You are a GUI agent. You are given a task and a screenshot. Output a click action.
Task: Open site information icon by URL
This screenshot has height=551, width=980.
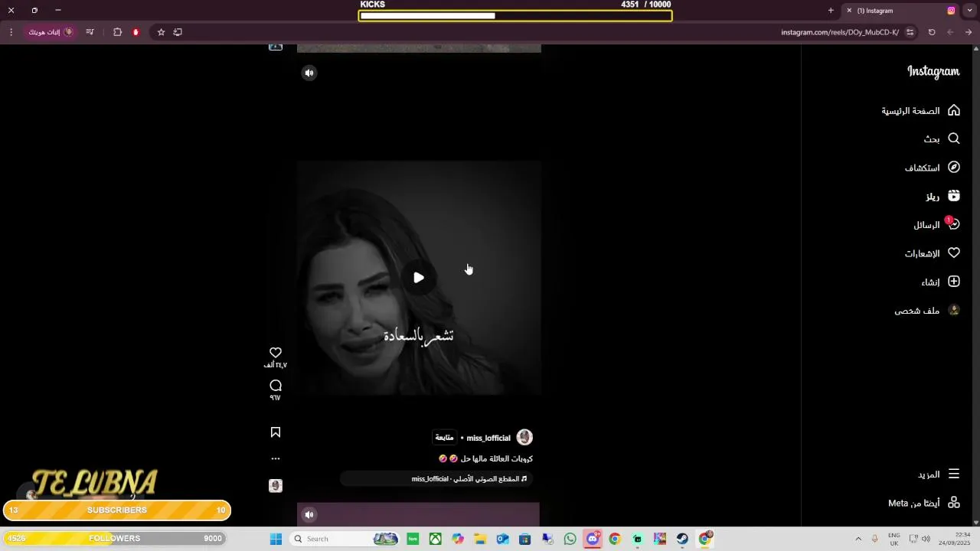[x=910, y=32]
